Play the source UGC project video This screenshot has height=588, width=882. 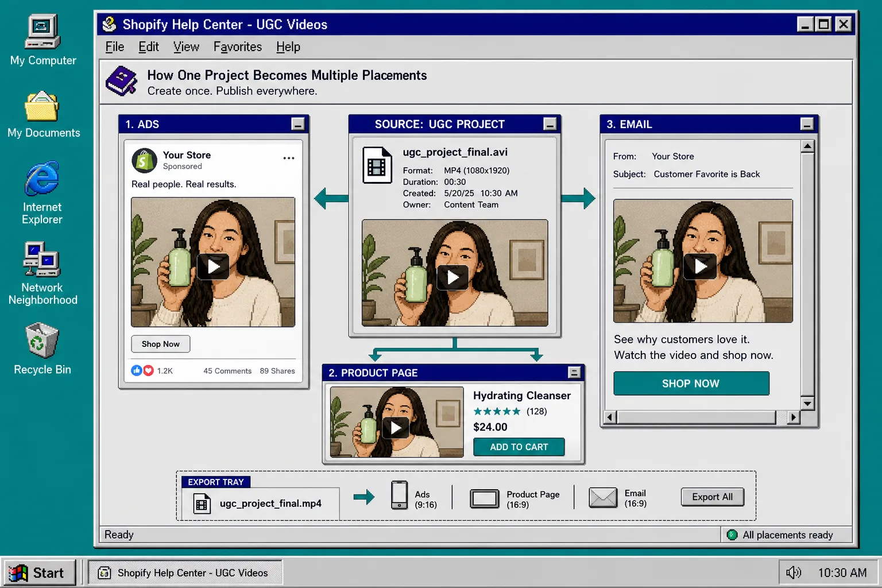tap(453, 278)
